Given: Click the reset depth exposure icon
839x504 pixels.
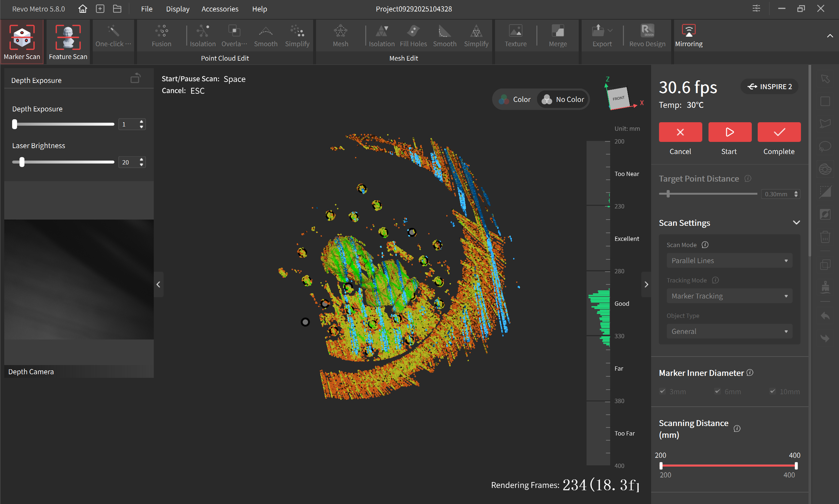Looking at the screenshot, I should click(135, 78).
